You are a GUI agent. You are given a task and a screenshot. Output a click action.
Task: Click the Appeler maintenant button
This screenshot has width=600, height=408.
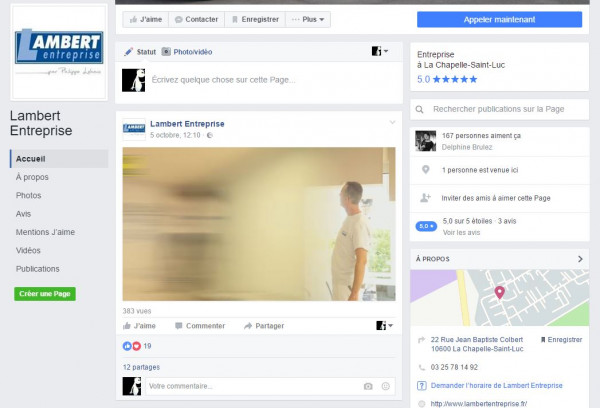499,20
